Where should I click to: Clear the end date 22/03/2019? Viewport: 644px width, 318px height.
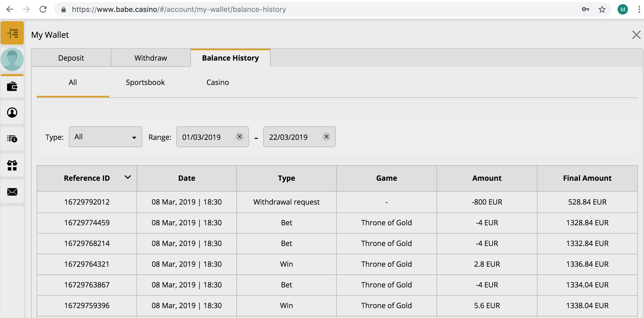point(326,136)
